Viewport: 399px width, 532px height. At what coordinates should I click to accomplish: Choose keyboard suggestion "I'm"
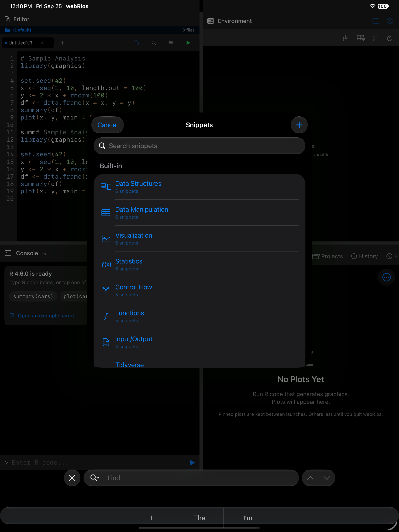point(248,518)
